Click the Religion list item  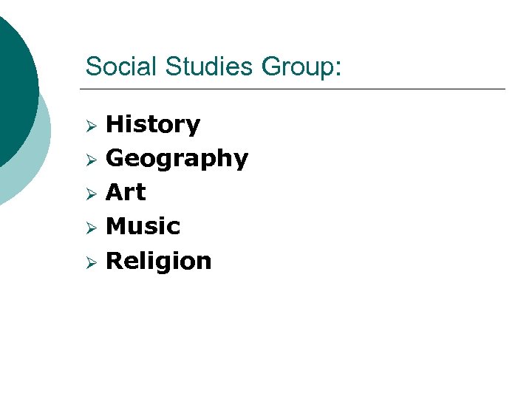pyautogui.click(x=159, y=261)
